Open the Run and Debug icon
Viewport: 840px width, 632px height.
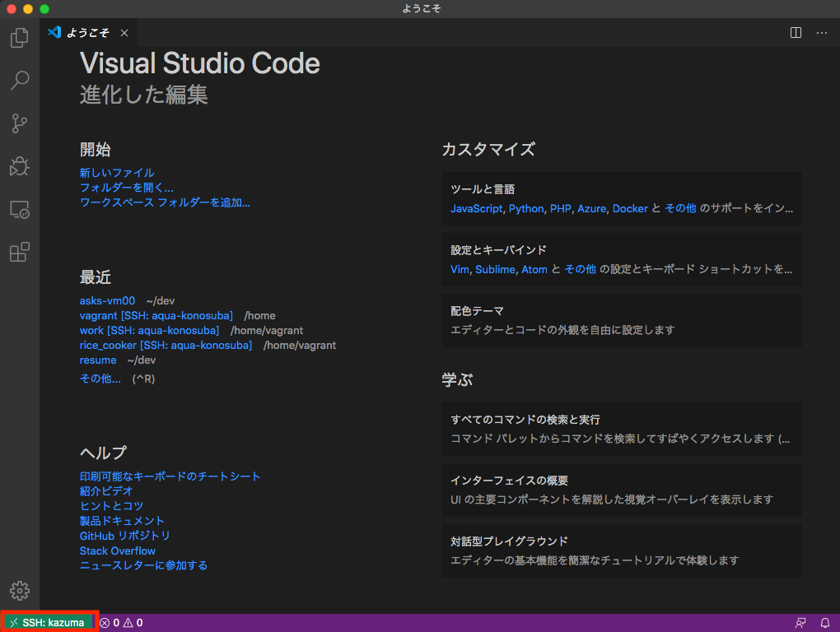click(x=19, y=166)
